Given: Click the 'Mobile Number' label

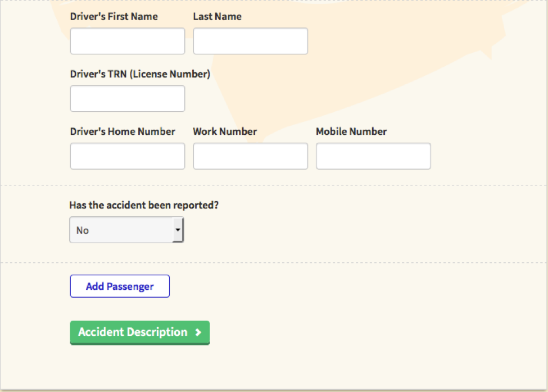Looking at the screenshot, I should pyautogui.click(x=351, y=131).
